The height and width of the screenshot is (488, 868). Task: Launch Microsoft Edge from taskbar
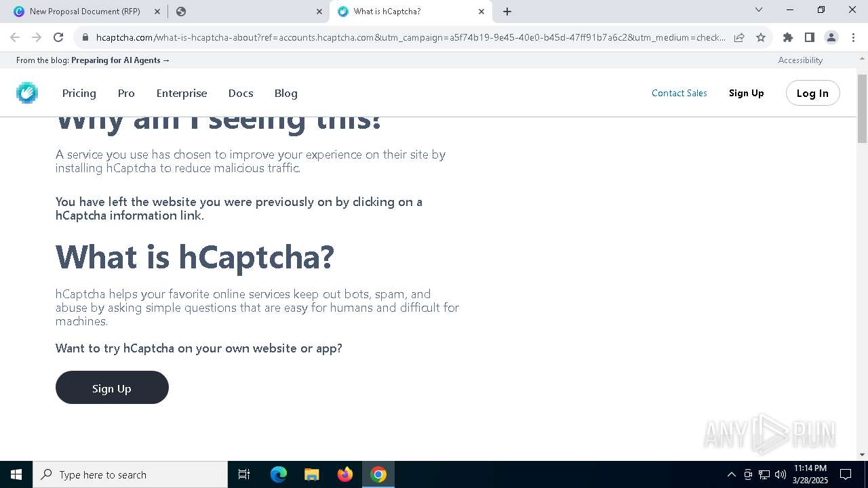[x=279, y=474]
